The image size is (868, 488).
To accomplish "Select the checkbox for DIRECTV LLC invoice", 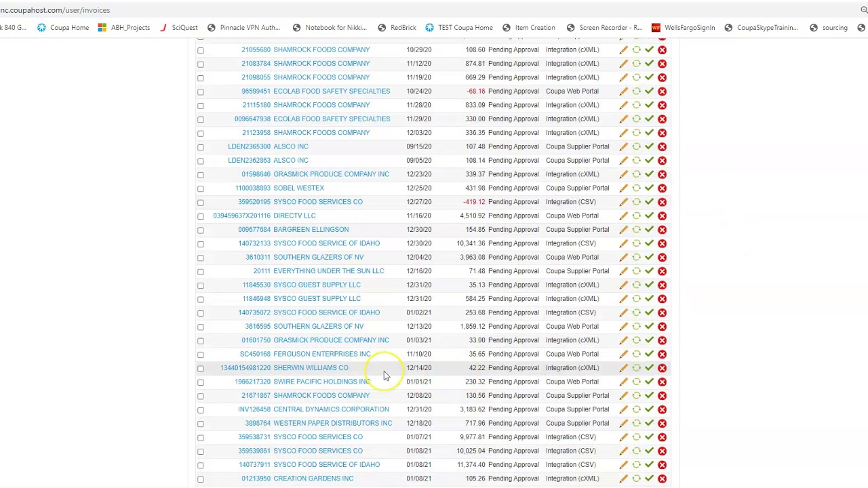I will tap(200, 216).
